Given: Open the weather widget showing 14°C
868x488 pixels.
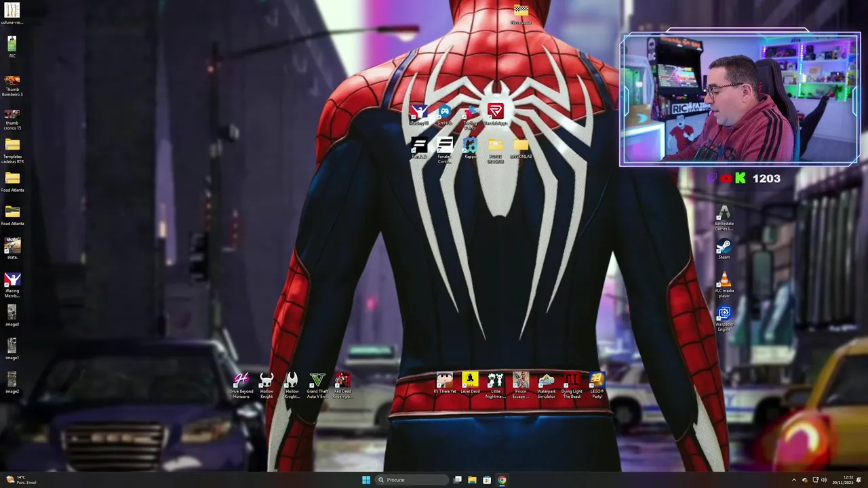Looking at the screenshot, I should 20,480.
